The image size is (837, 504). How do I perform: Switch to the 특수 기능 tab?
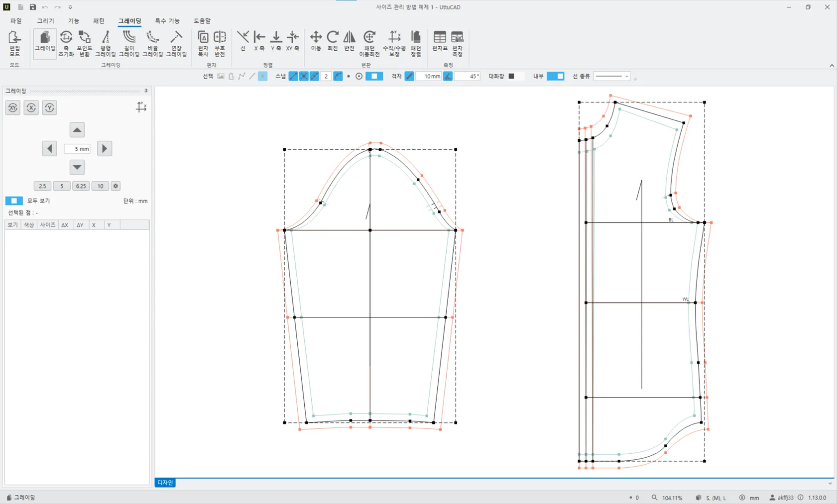[167, 21]
